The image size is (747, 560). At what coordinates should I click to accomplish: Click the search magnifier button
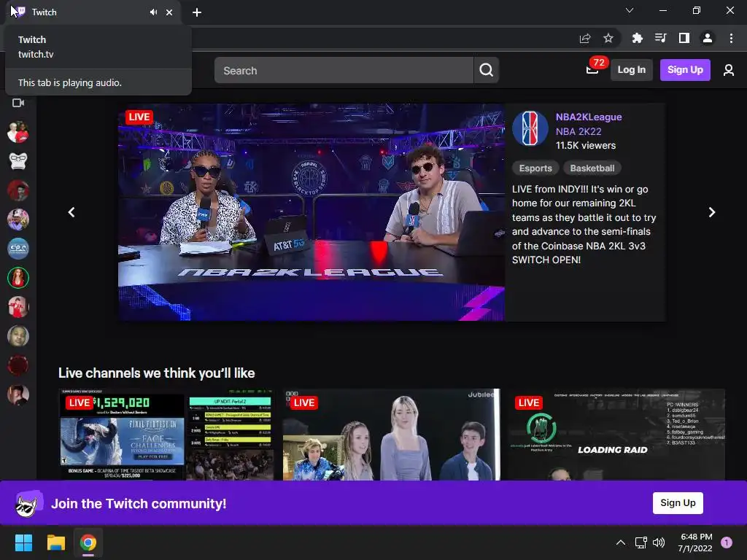(x=487, y=70)
